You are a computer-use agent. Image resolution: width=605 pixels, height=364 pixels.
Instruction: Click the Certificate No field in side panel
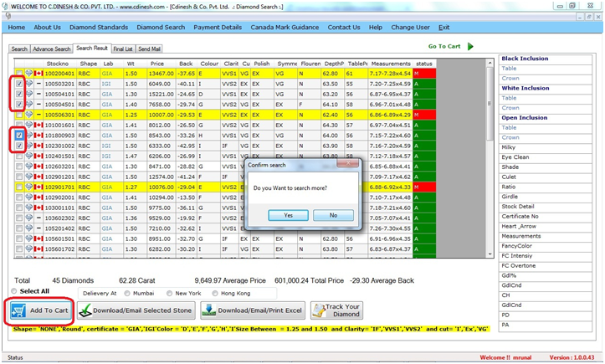coord(546,217)
